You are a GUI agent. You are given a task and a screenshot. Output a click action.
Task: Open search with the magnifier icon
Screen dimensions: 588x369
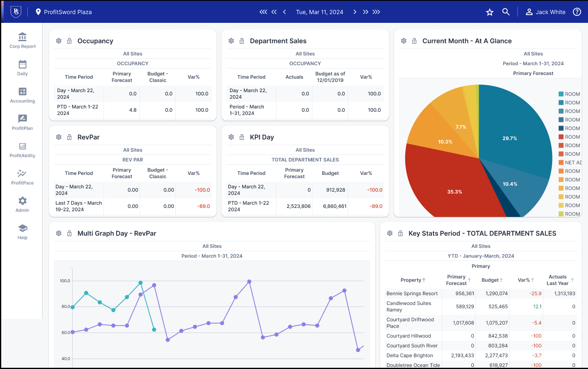tap(506, 12)
